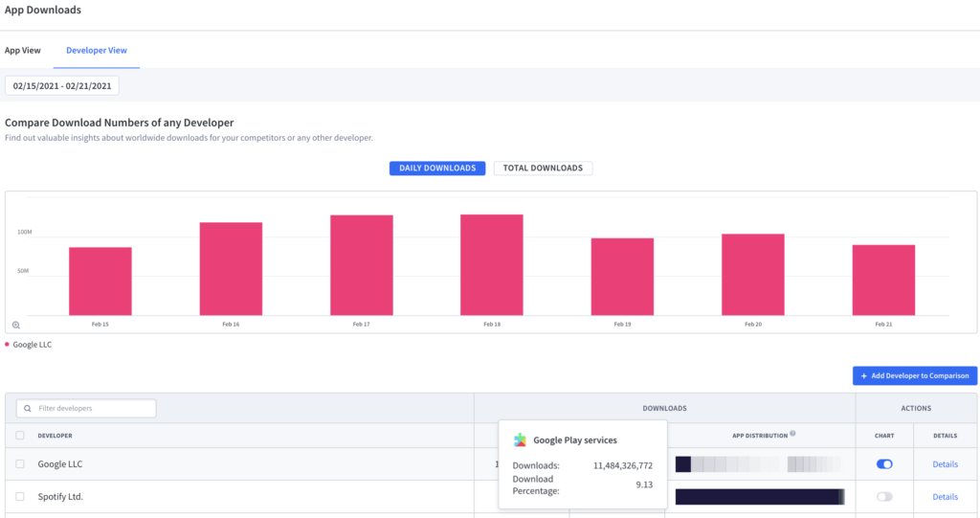Click the chart zoom magnifier icon
The width and height of the screenshot is (980, 518).
[x=16, y=325]
